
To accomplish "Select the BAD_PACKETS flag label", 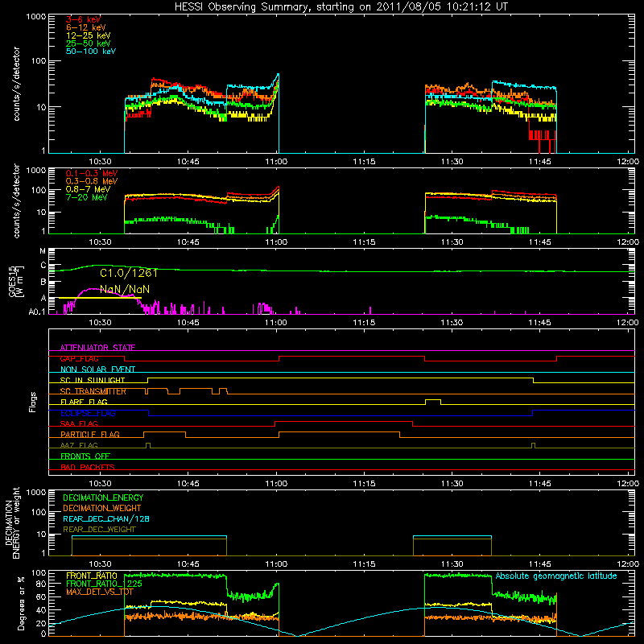I will click(88, 467).
